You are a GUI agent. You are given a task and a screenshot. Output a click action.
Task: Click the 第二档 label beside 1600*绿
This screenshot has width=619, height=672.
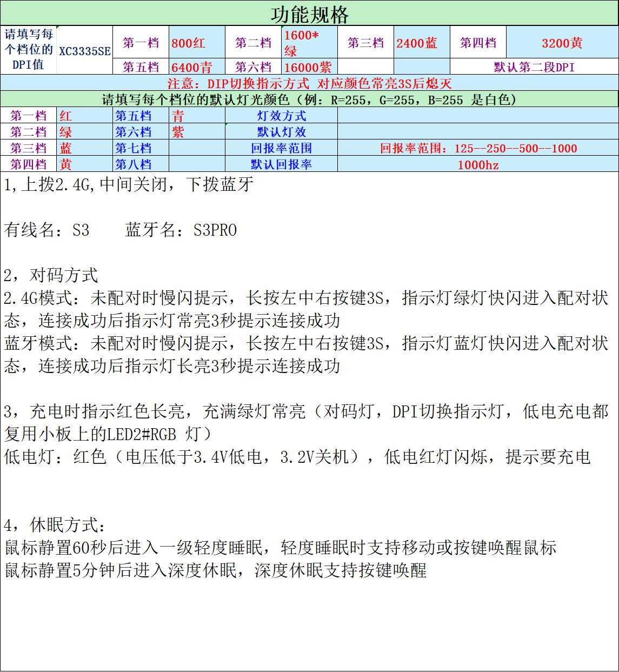click(x=253, y=42)
